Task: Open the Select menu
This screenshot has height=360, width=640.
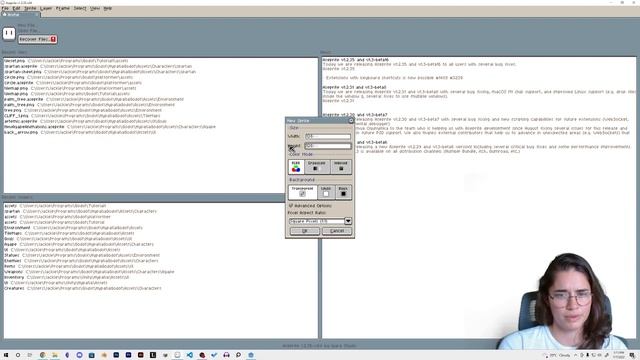Action: pos(80,8)
